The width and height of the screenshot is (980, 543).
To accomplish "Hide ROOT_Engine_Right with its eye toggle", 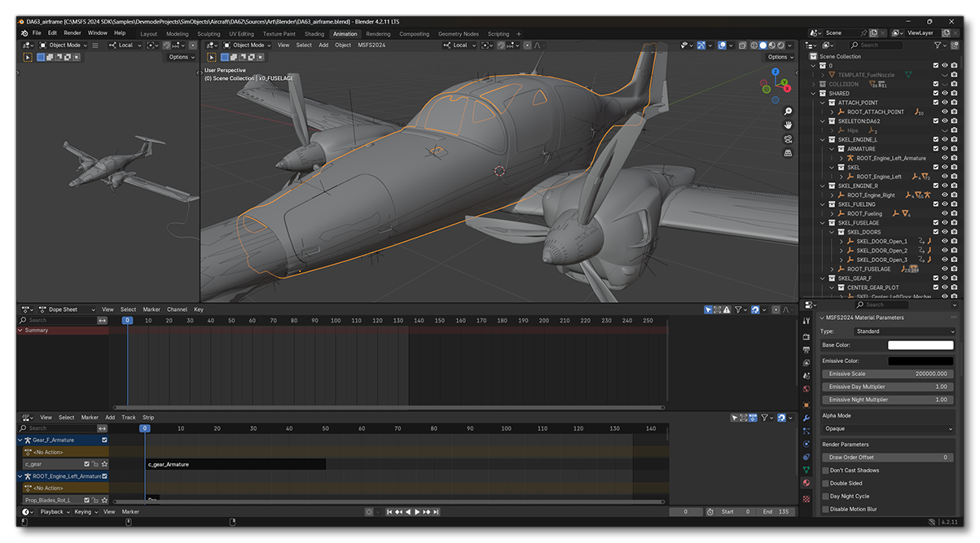I will pos(944,195).
